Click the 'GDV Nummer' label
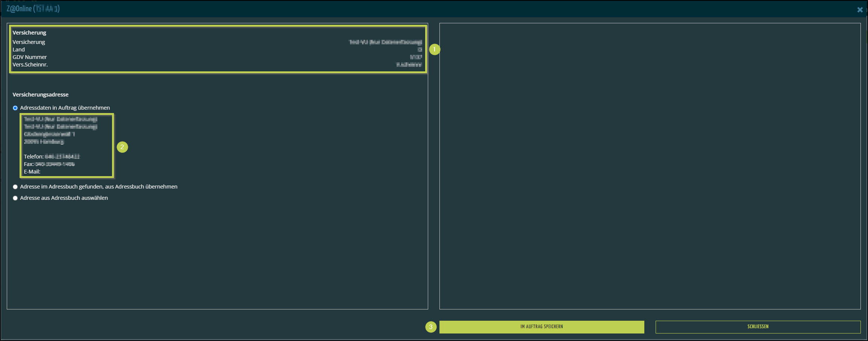868x341 pixels. (30, 57)
